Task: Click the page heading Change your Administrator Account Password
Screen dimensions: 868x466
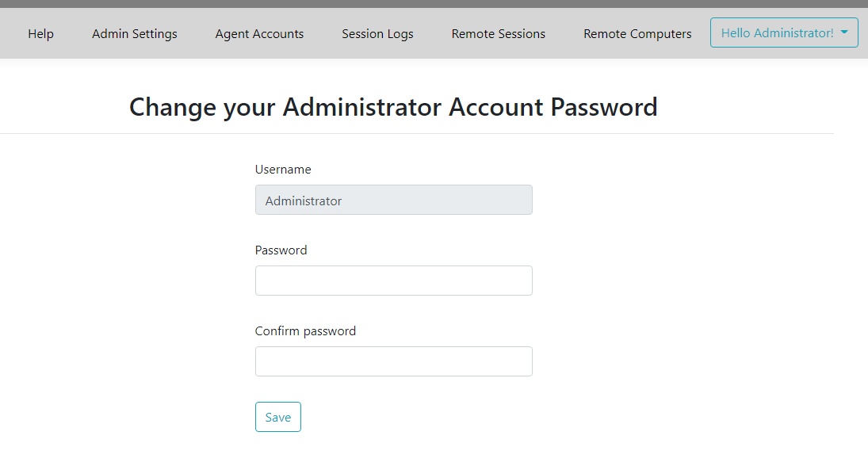Action: click(394, 107)
